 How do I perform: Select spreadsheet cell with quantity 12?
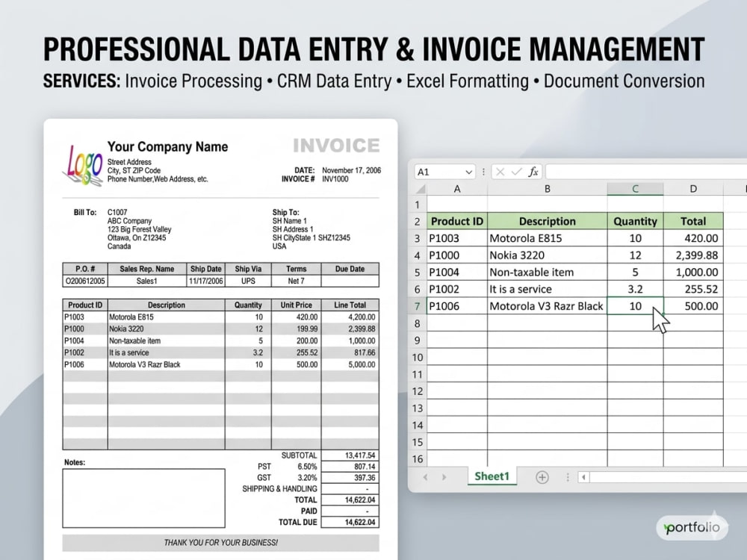point(635,255)
